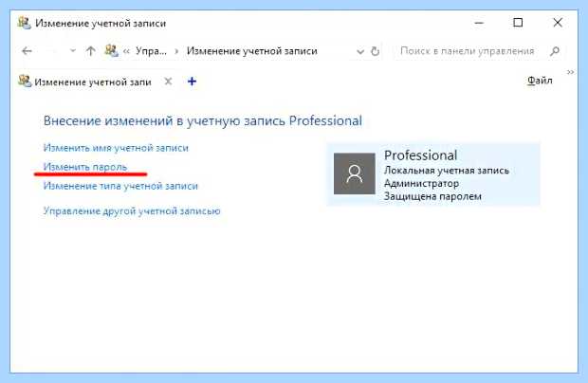
Task: Minimize the window
Action: coord(479,23)
